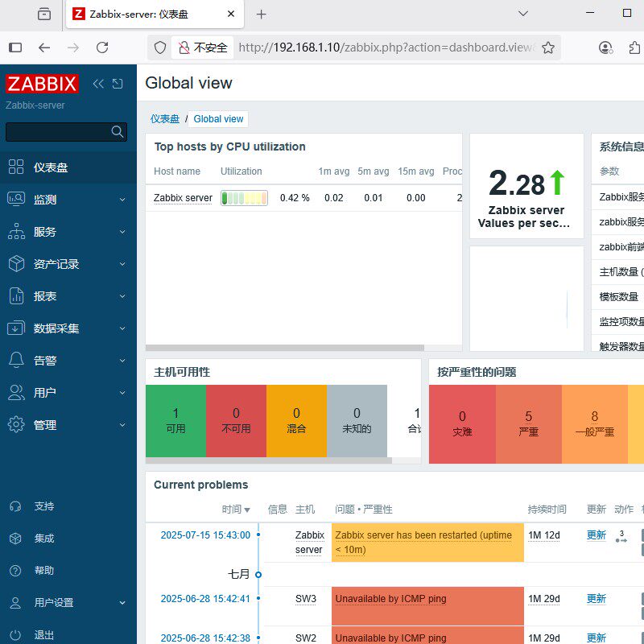Collapse the sidebar with double-arrow icon

[x=98, y=84]
